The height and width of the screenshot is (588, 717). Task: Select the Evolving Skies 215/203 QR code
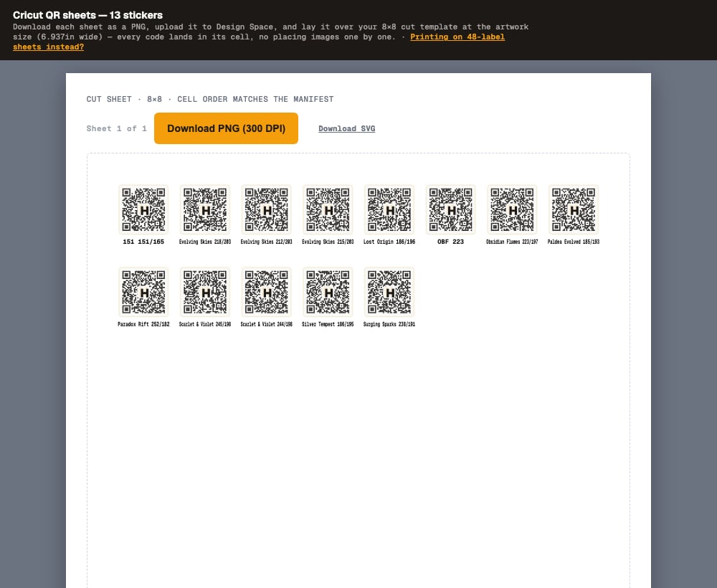328,209
